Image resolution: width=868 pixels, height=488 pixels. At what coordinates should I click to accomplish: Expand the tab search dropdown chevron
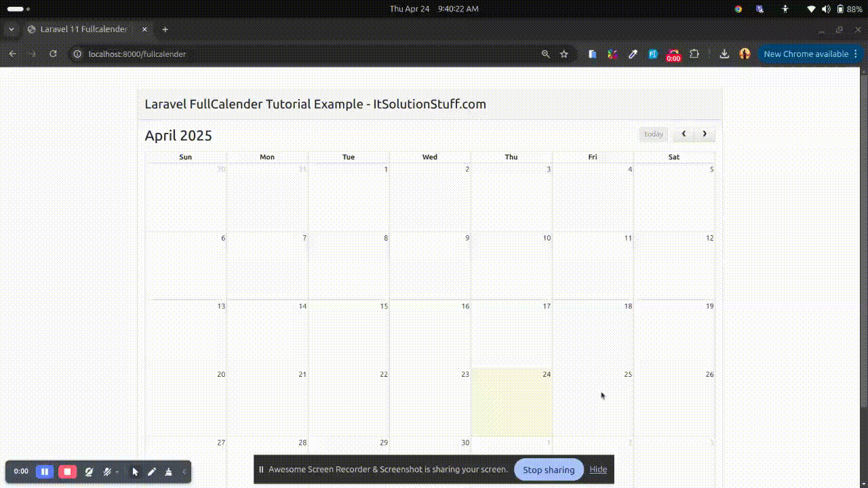click(x=12, y=30)
